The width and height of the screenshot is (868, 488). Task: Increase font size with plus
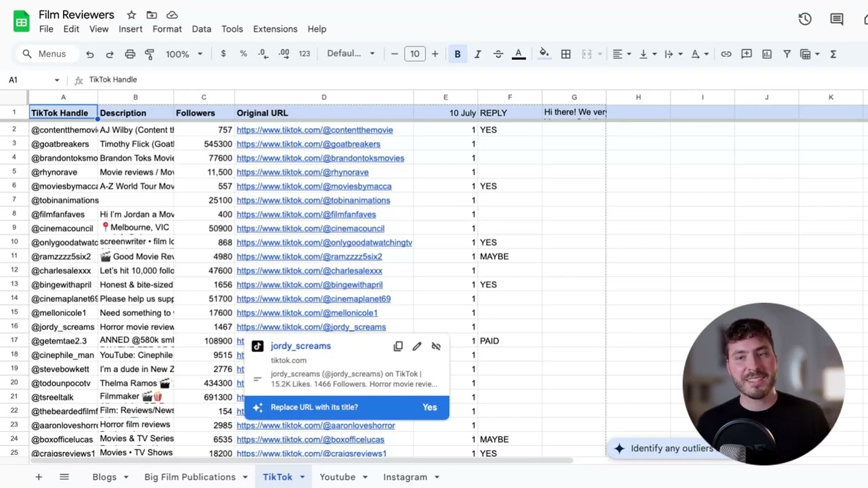435,54
